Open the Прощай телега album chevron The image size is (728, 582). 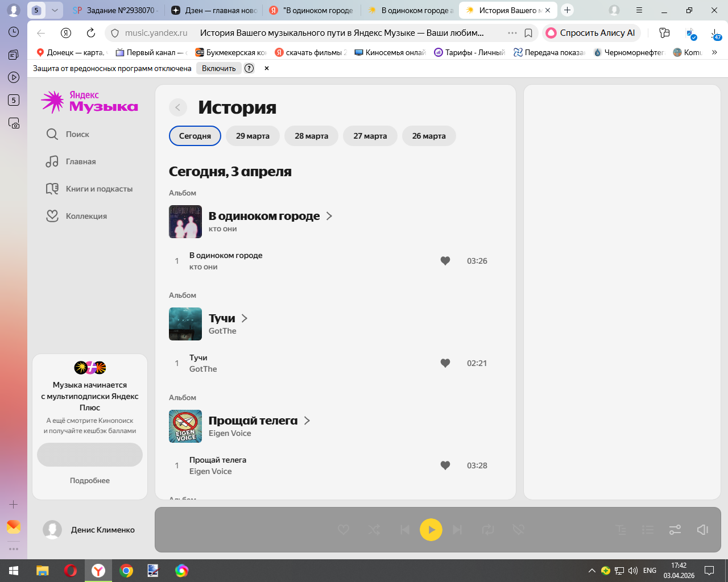[307, 421]
